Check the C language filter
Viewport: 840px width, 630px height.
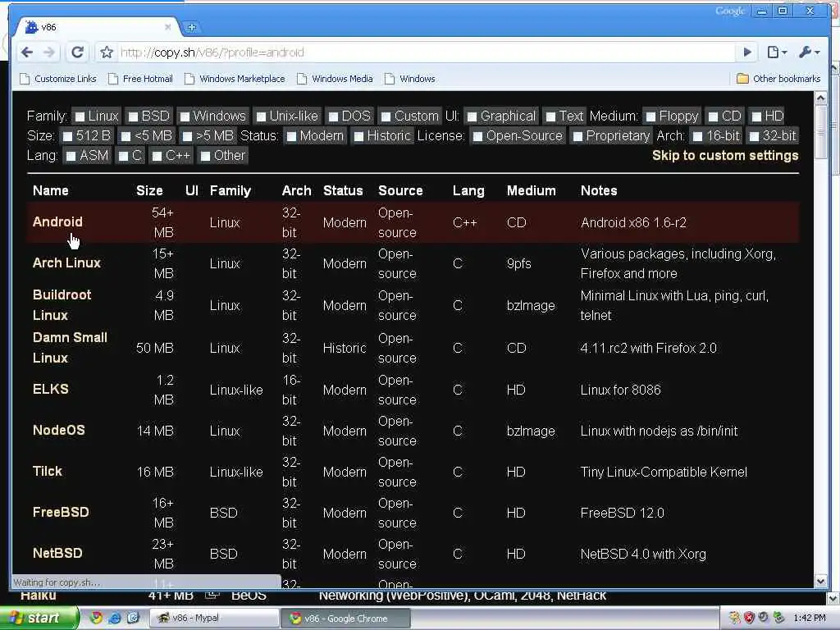pyautogui.click(x=123, y=157)
